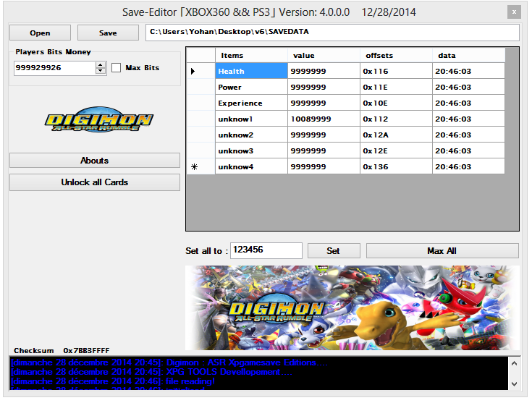This screenshot has height=403, width=532.
Task: Click the Set all to input field
Action: [266, 250]
